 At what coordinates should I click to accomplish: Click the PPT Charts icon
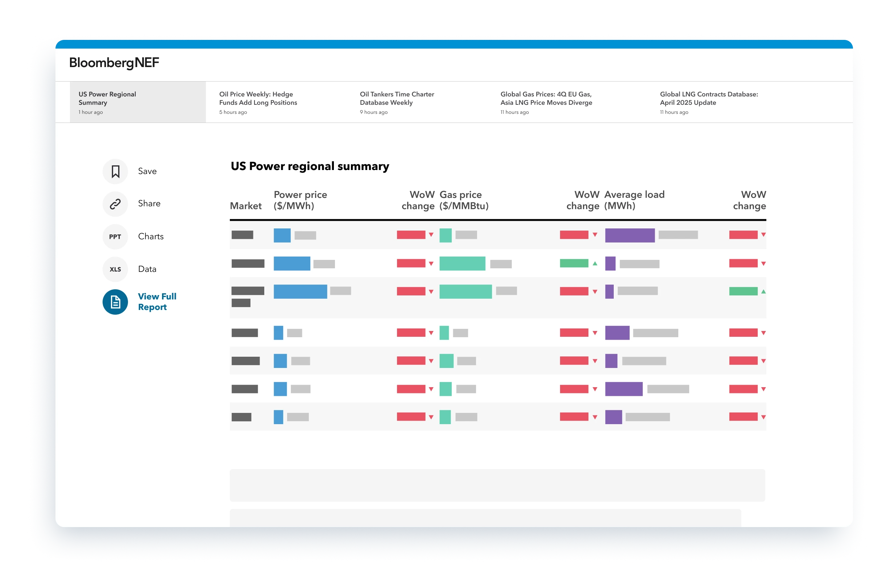pyautogui.click(x=115, y=237)
